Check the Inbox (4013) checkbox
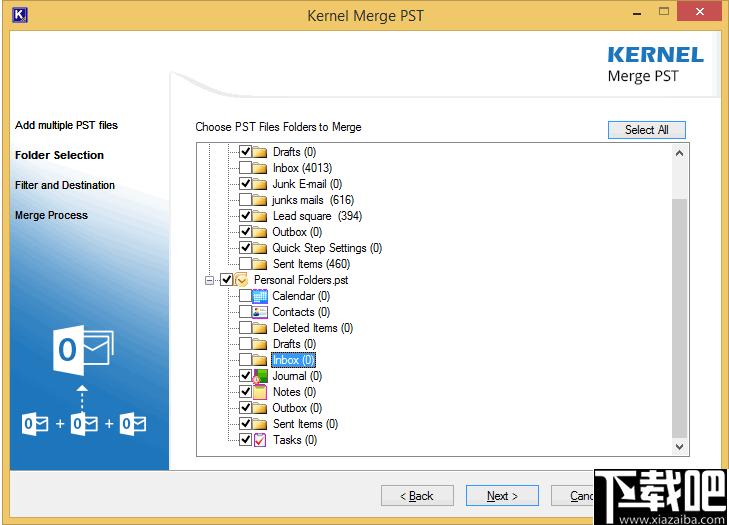Image resolution: width=729 pixels, height=525 pixels. click(x=245, y=167)
